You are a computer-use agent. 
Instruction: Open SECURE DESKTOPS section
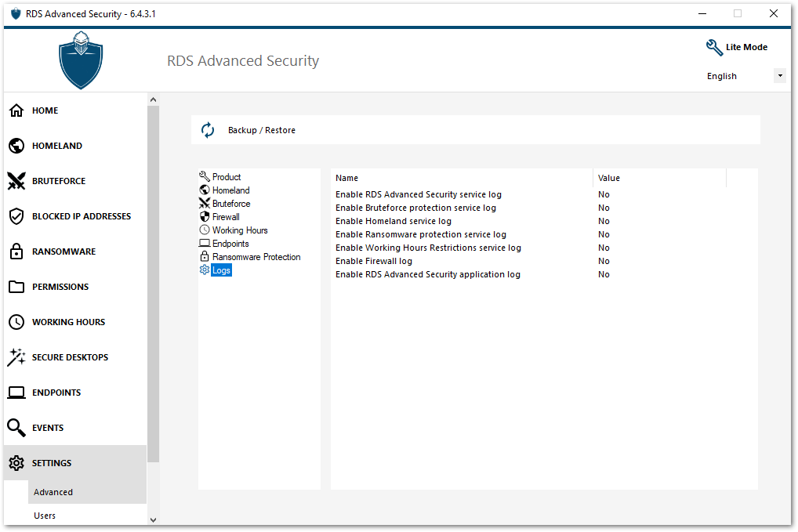(x=70, y=357)
